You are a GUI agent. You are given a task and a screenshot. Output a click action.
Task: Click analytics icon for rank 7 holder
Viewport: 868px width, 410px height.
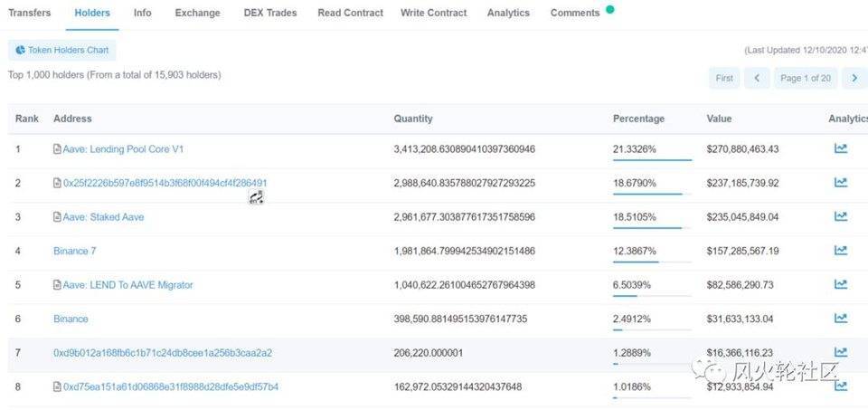click(840, 352)
